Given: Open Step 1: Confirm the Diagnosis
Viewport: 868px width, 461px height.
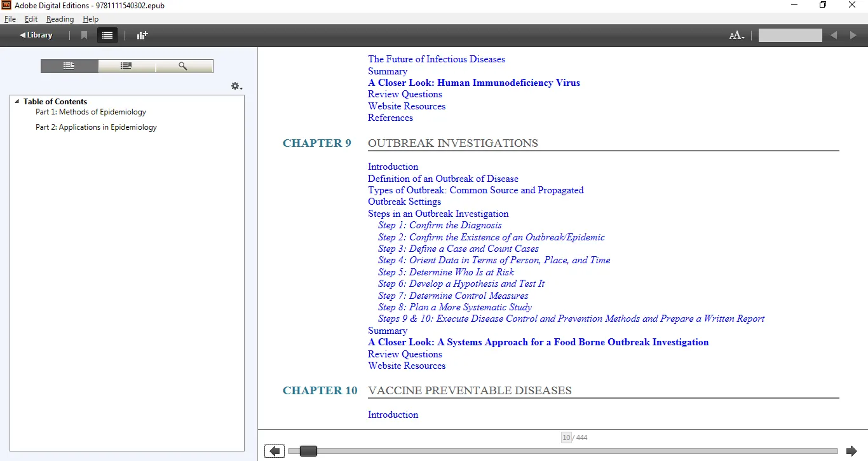Looking at the screenshot, I should click(440, 225).
